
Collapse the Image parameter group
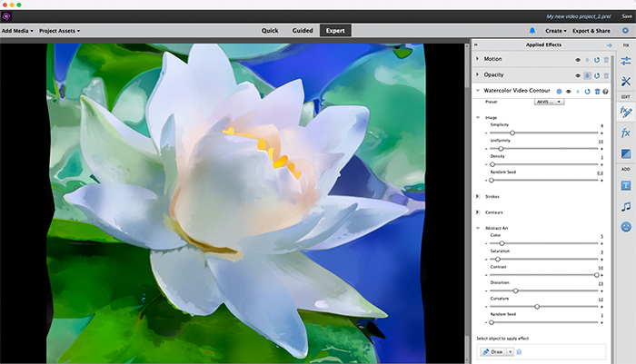point(478,117)
